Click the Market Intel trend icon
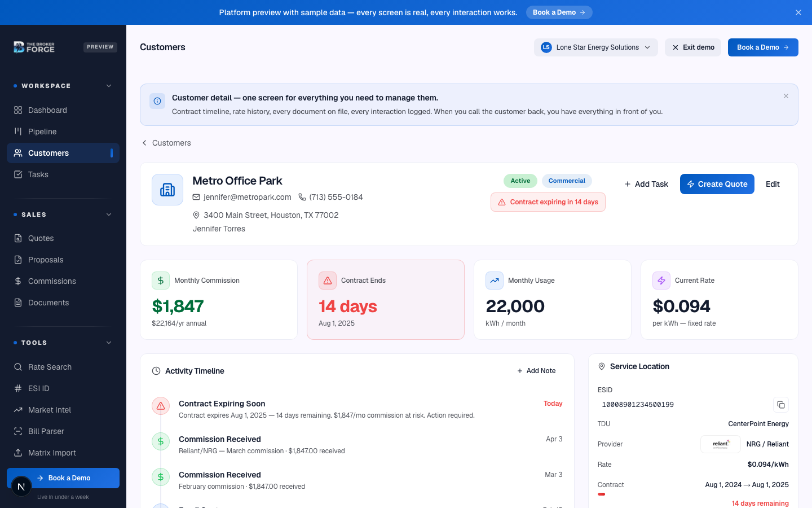 (18, 410)
